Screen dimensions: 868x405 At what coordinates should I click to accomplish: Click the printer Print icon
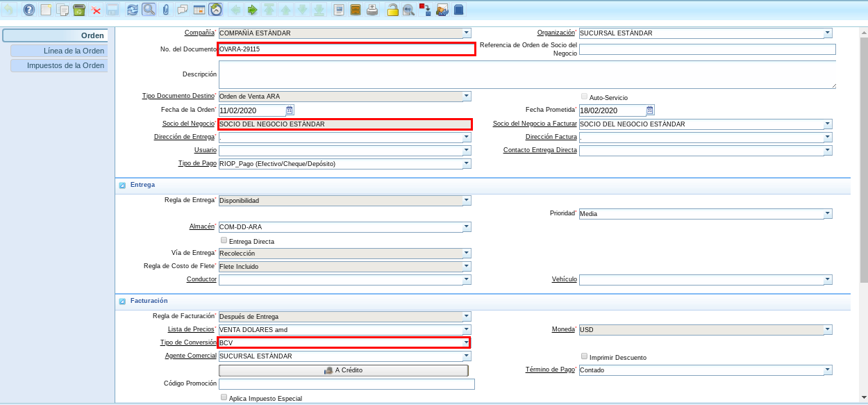point(372,10)
